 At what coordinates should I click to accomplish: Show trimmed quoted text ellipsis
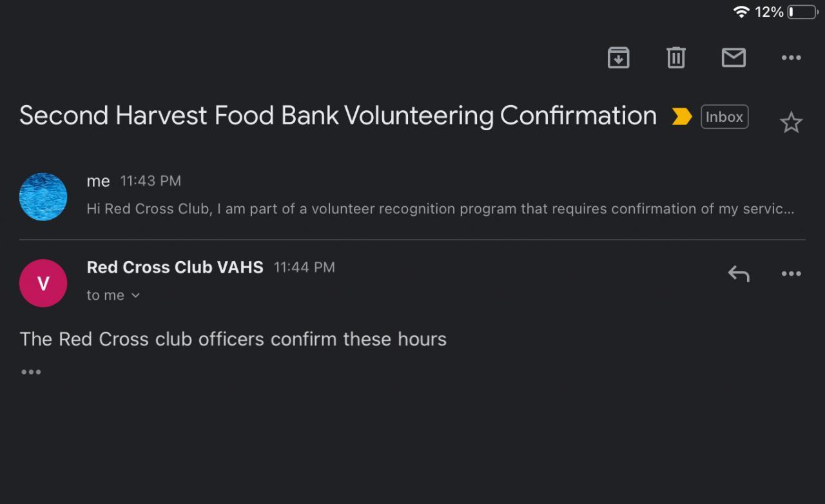pos(31,372)
